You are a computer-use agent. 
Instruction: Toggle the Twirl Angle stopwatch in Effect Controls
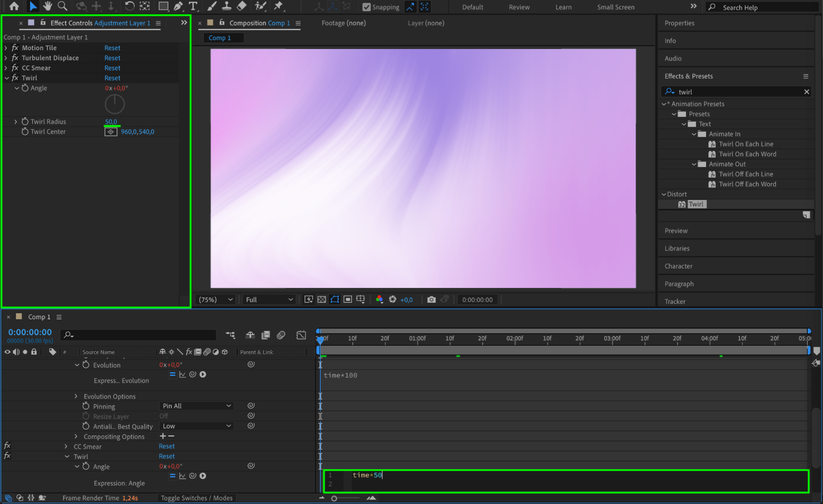(x=25, y=88)
